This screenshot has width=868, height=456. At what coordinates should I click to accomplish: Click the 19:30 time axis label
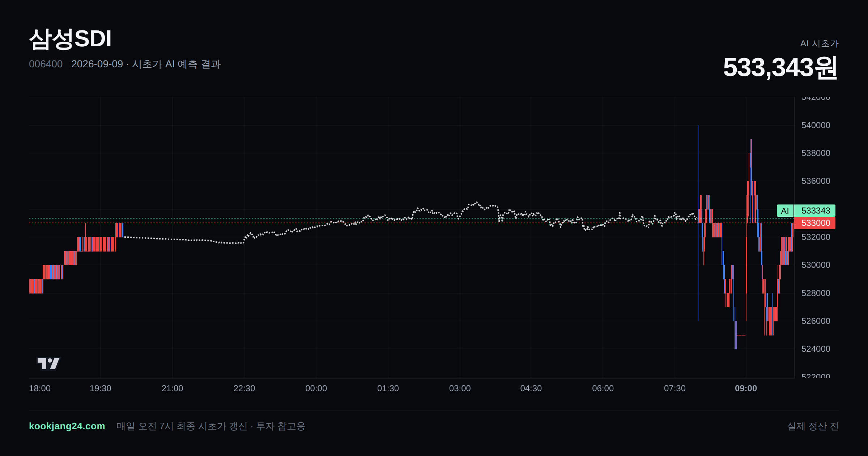pos(100,388)
